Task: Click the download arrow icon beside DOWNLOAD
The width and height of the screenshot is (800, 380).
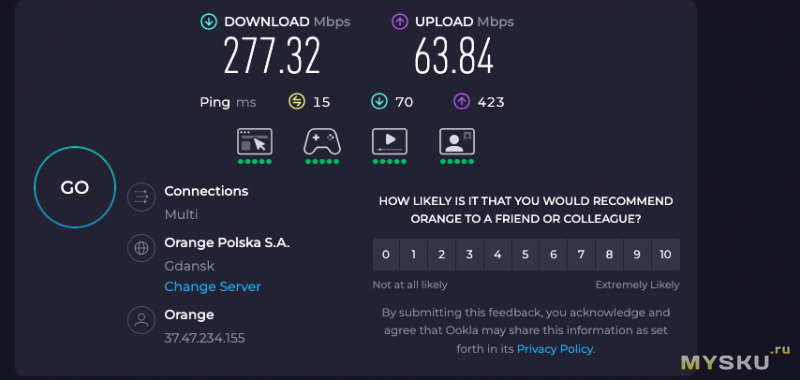Action: point(208,22)
